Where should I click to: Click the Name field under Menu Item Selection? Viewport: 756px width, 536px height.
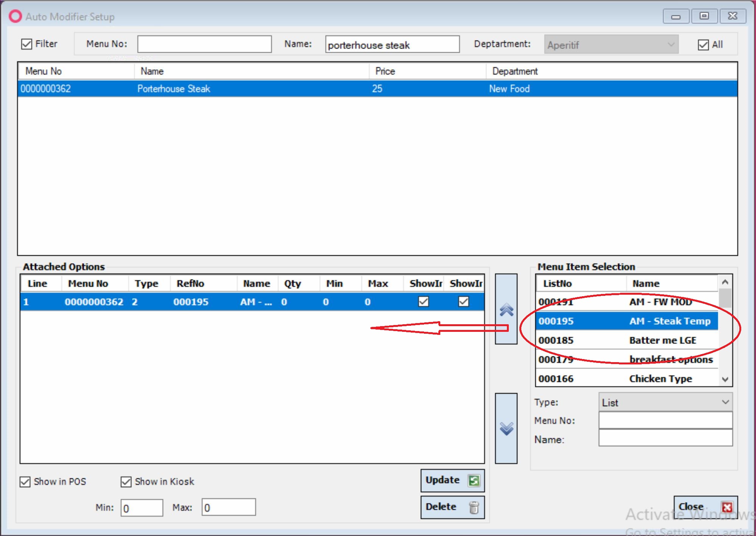(666, 438)
